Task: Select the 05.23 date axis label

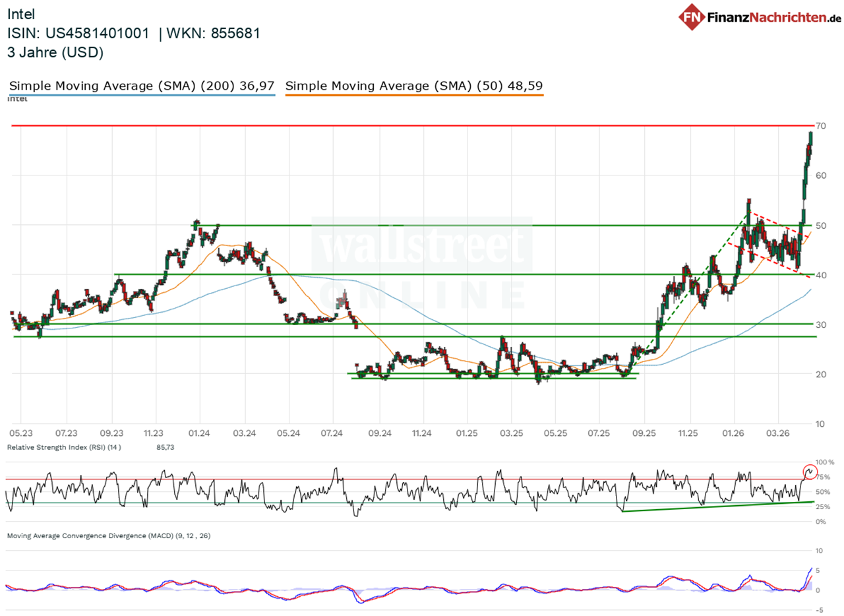Action: [x=21, y=433]
